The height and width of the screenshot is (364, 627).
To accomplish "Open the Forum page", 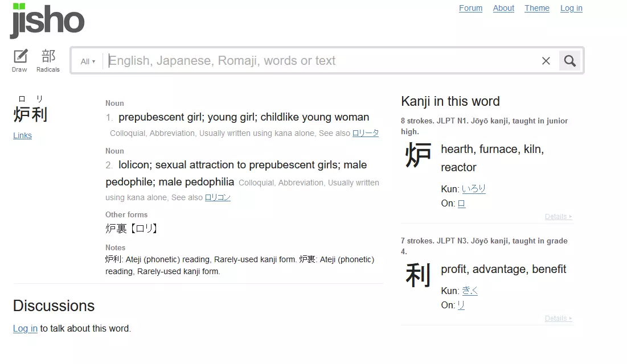I will coord(470,8).
